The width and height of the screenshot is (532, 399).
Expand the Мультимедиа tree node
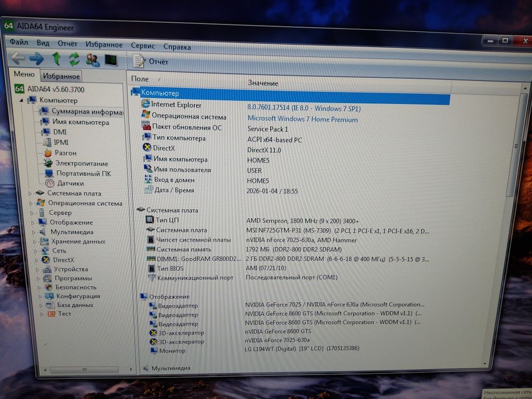coord(34,232)
